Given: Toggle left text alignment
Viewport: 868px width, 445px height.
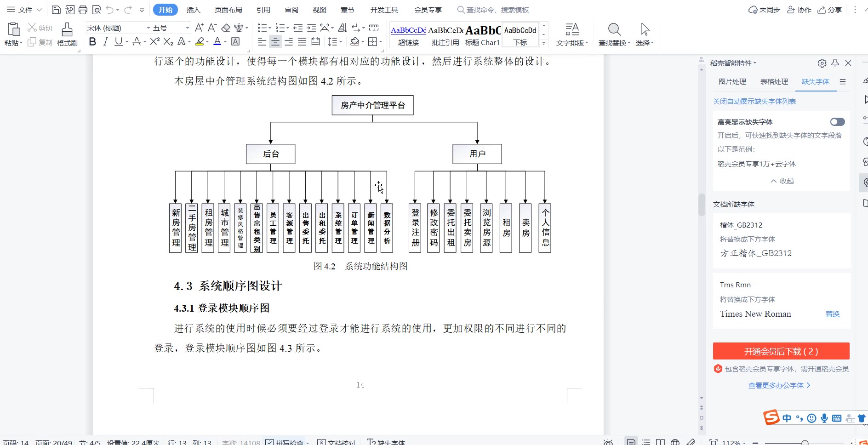Looking at the screenshot, I should tap(262, 42).
